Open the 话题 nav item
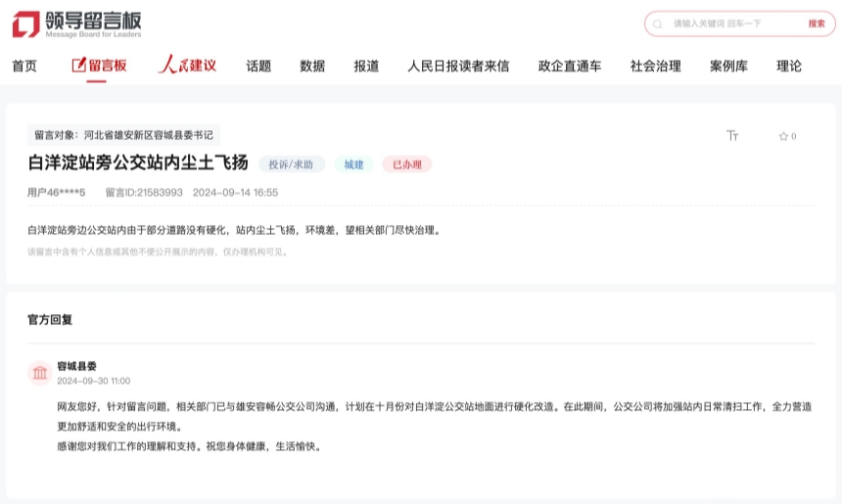 tap(258, 66)
